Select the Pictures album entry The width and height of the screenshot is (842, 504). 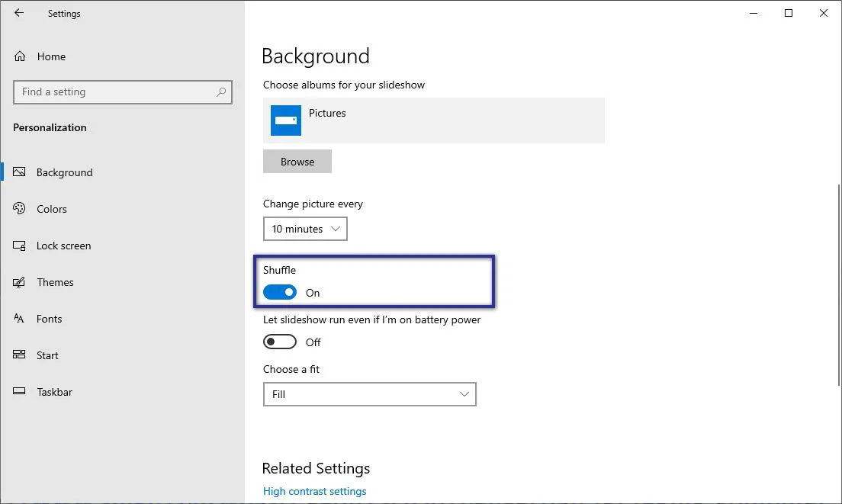[x=433, y=120]
